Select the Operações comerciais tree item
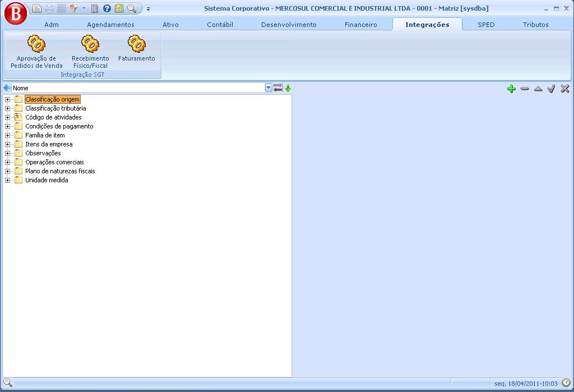This screenshot has width=574, height=392. click(x=54, y=162)
